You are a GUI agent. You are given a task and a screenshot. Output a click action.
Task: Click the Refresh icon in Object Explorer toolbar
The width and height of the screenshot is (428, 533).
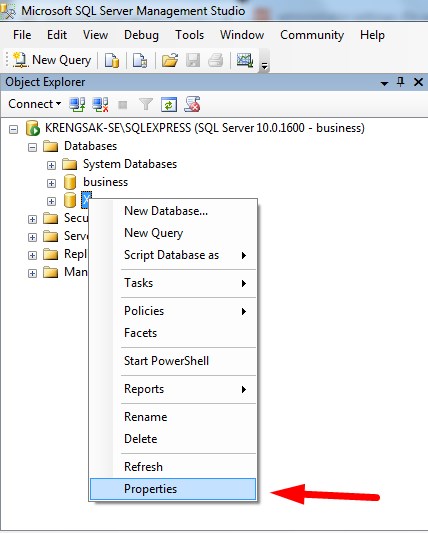pos(169,104)
